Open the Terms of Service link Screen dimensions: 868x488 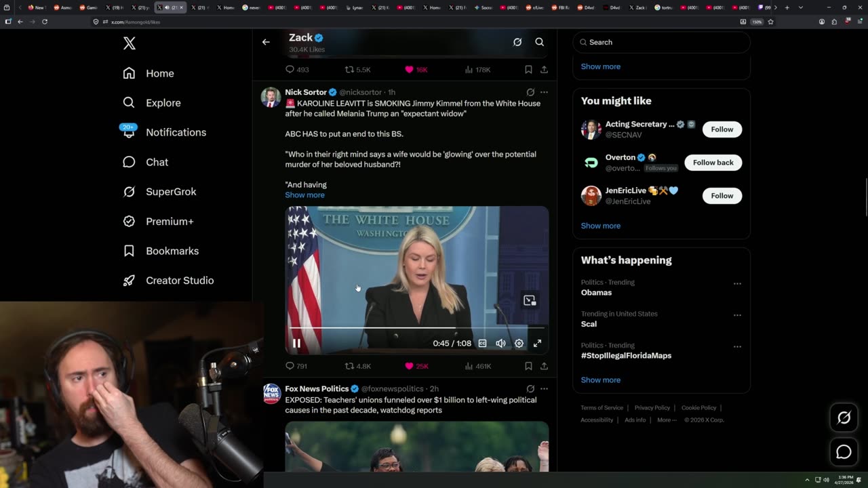pos(601,408)
